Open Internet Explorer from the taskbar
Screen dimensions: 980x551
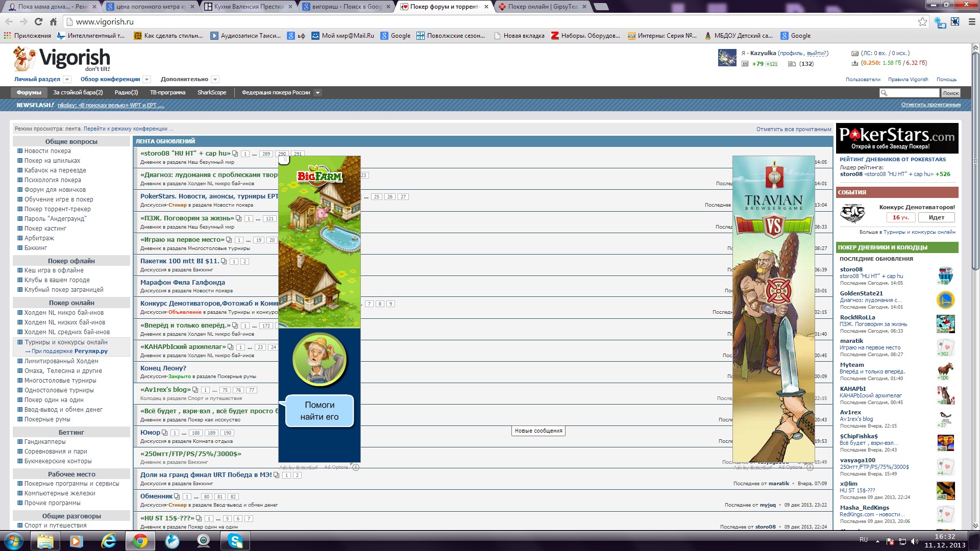pyautogui.click(x=109, y=541)
